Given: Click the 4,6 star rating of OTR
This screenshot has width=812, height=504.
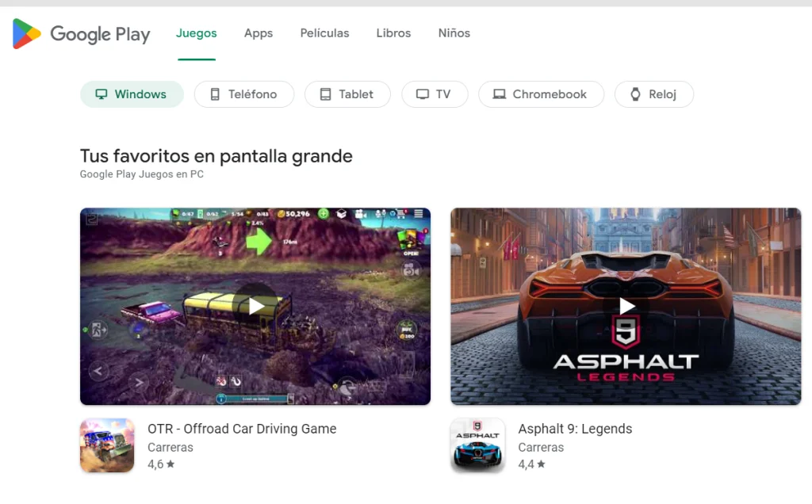Looking at the screenshot, I should [x=161, y=464].
